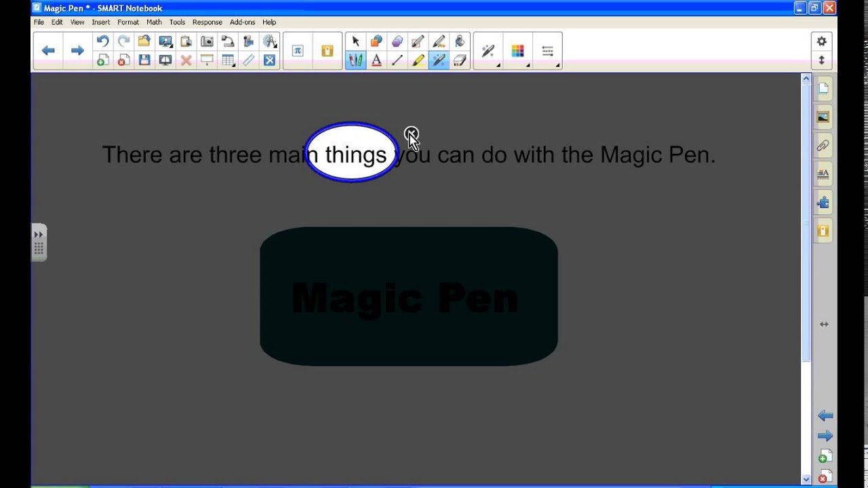Select the Shapes tool
868x488 pixels.
click(x=376, y=41)
